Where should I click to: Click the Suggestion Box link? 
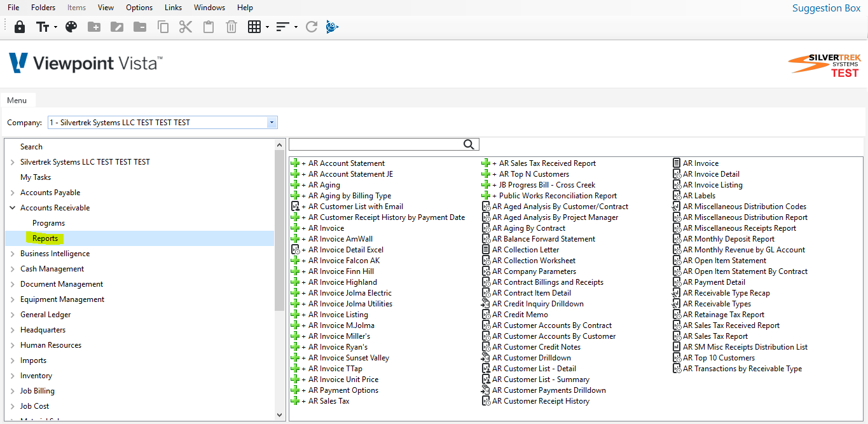[826, 8]
